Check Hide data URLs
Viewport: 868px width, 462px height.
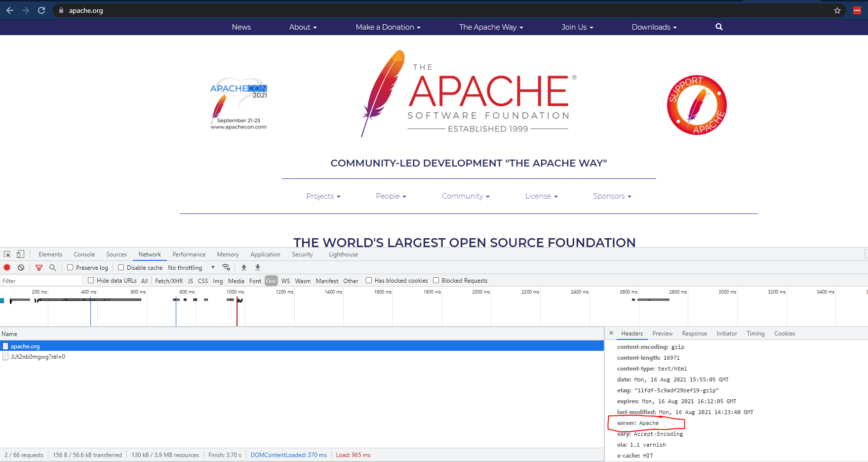[x=91, y=280]
